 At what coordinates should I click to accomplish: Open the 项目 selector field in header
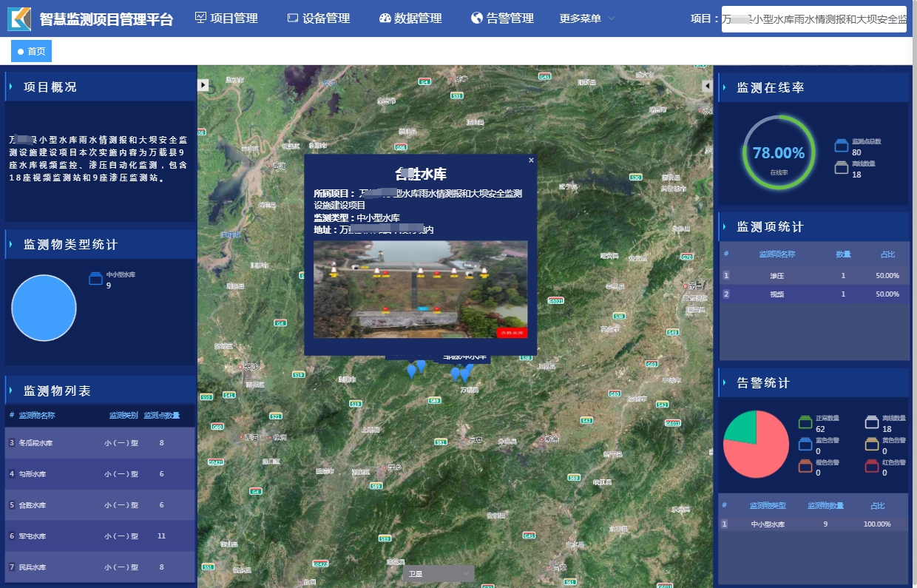tap(813, 19)
